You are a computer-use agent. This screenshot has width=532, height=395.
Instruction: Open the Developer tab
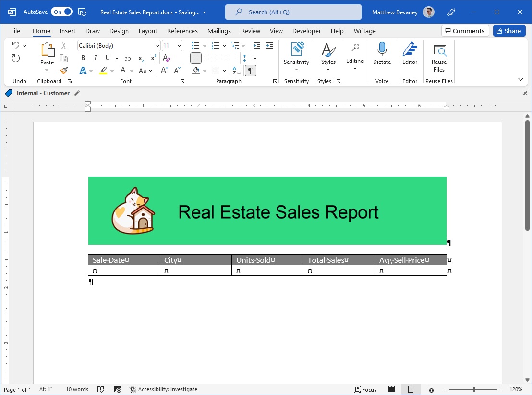306,31
